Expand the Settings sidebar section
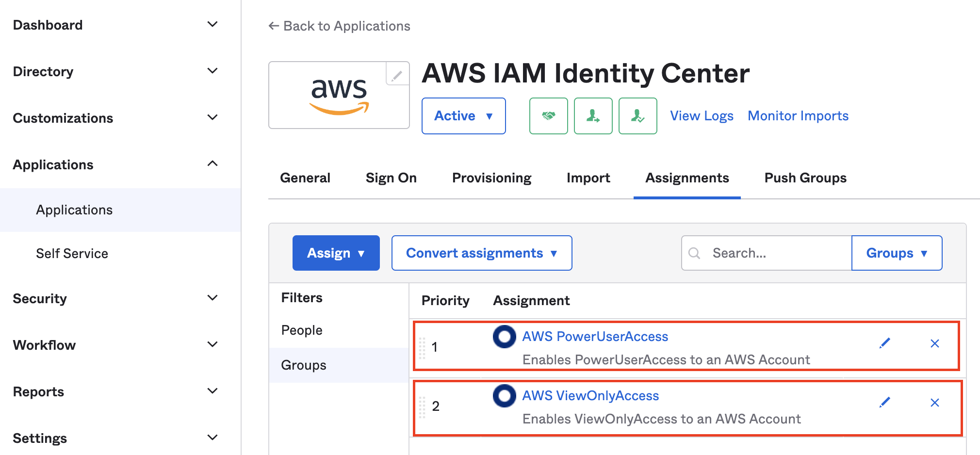980x455 pixels. [x=212, y=438]
